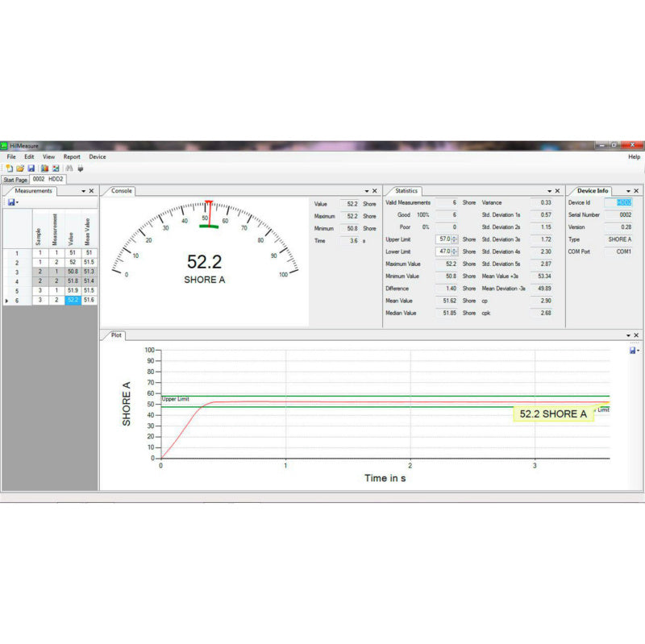Switch to the Start Page tab
Image resolution: width=645 pixels, height=644 pixels.
click(15, 180)
